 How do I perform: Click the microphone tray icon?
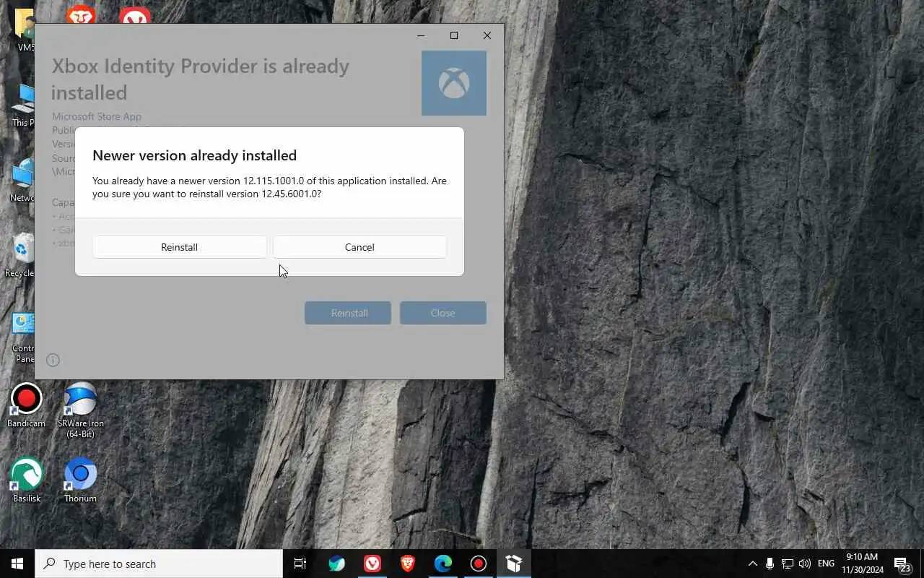770,564
